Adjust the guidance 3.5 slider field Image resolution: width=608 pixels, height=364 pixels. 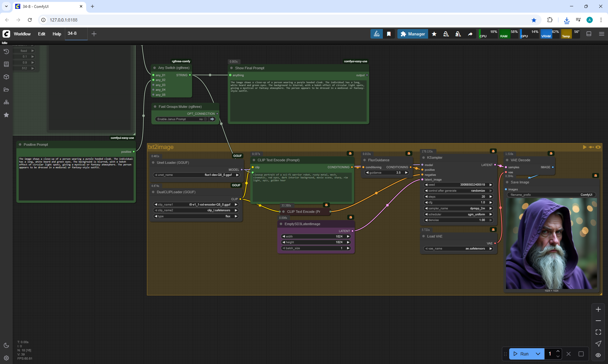pos(387,173)
